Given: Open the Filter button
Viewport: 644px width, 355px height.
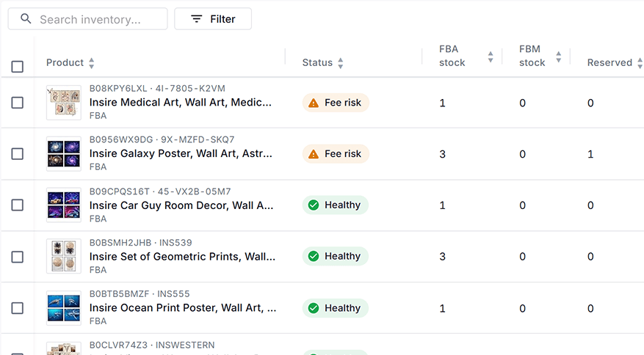Looking at the screenshot, I should pos(213,19).
